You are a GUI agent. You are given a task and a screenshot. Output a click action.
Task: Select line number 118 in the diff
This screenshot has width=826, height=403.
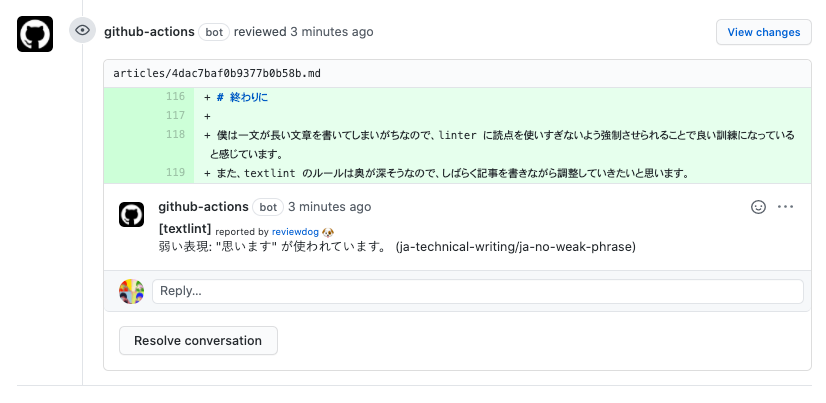coord(175,134)
